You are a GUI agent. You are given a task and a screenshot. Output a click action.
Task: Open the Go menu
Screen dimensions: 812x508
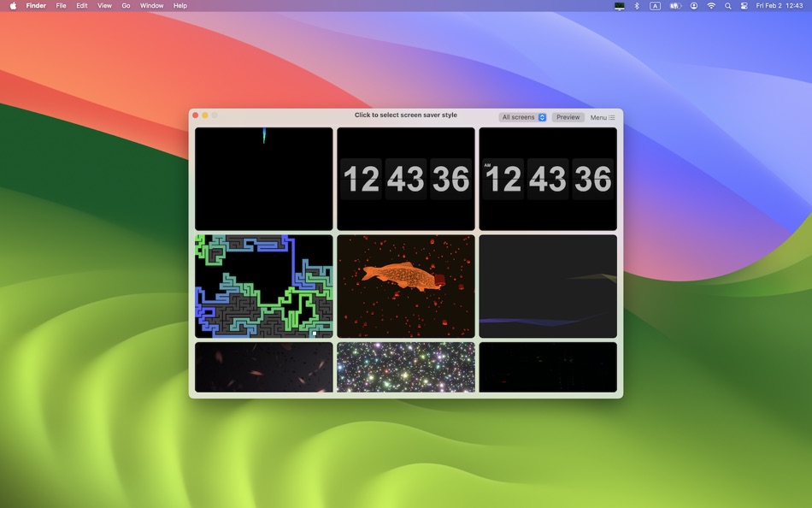pyautogui.click(x=126, y=6)
